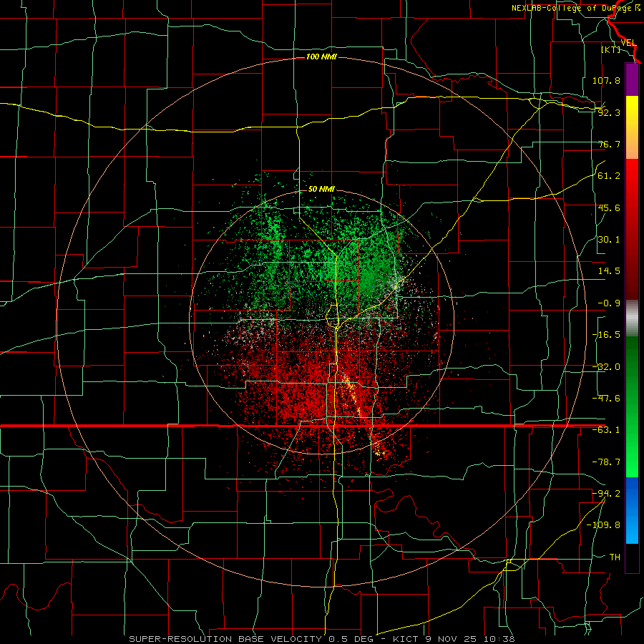The width and height of the screenshot is (644, 644).
Task: Click the 92.3 scale value
Action: (x=609, y=112)
